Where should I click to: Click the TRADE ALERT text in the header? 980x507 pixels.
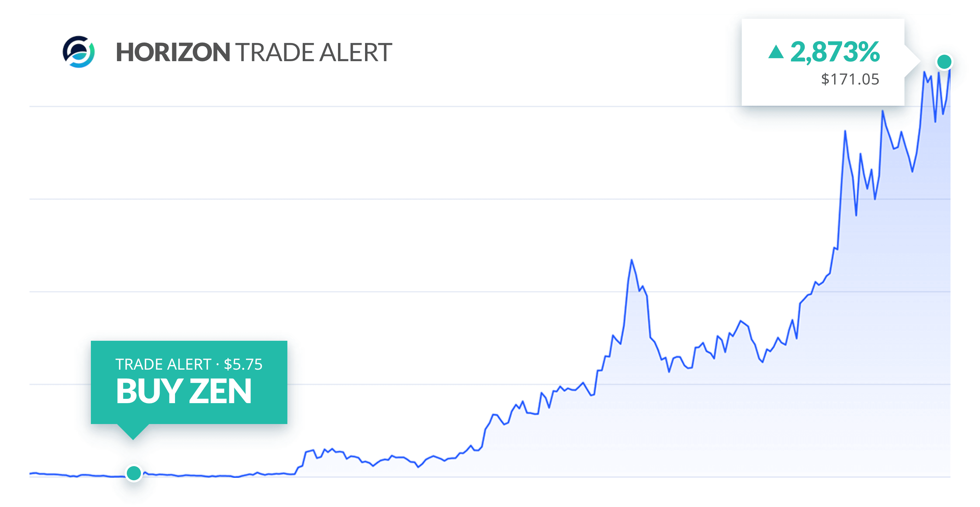coord(313,52)
